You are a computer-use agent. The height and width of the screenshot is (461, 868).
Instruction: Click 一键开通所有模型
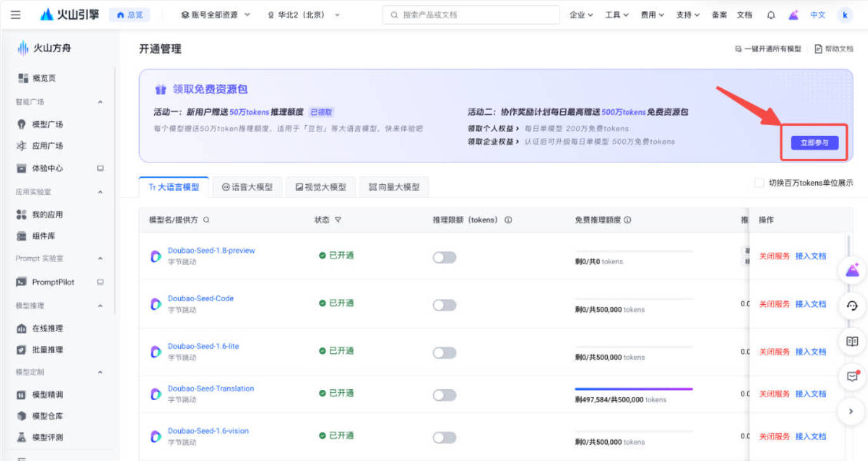[768, 49]
